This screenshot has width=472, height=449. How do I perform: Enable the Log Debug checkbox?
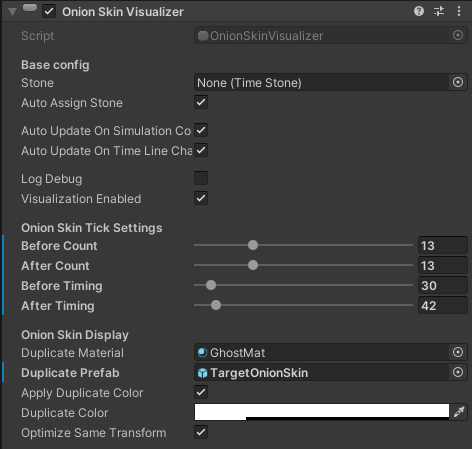tap(201, 178)
